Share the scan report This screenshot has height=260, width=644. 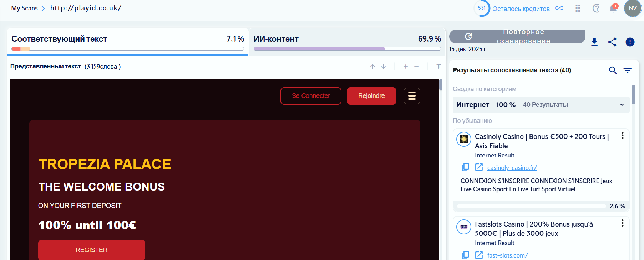(612, 42)
